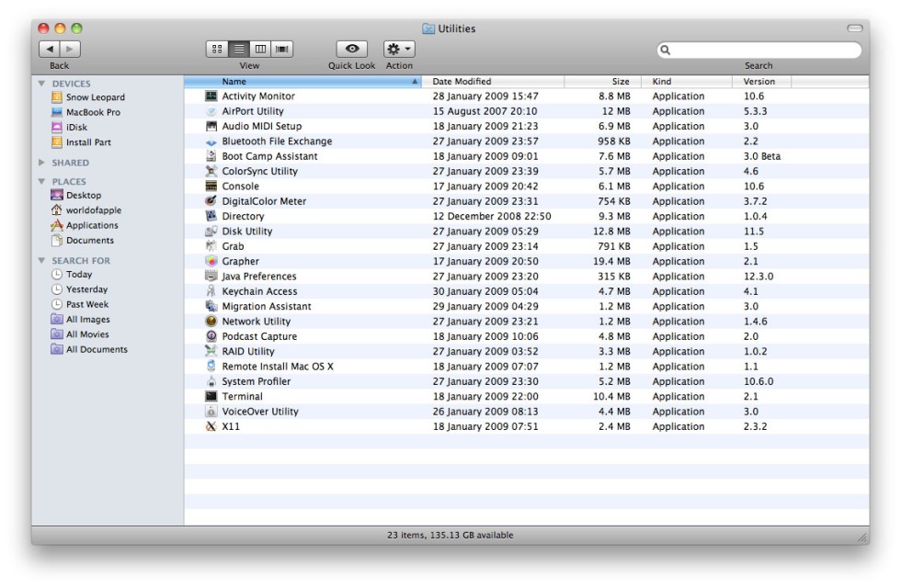Collapse the DEVICES sidebar section

click(x=40, y=84)
